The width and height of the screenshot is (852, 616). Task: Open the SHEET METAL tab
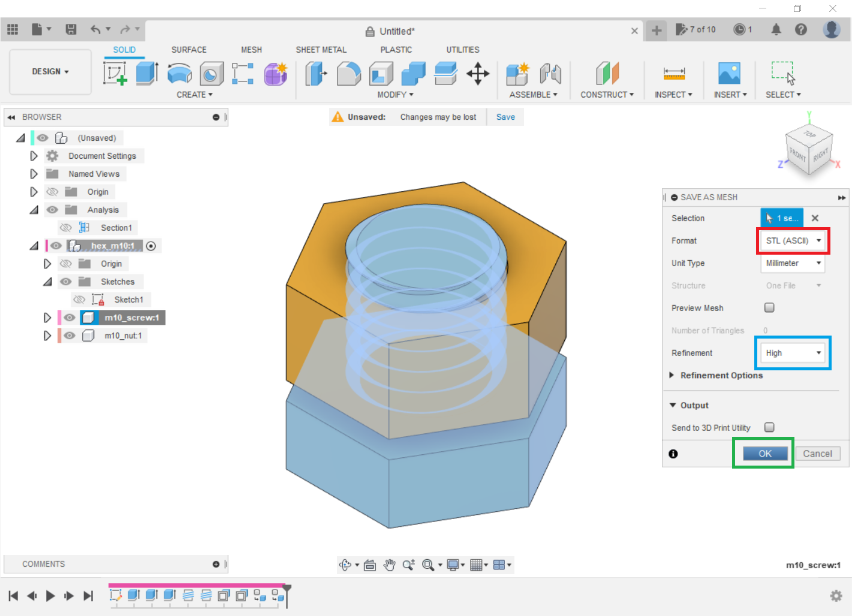click(x=321, y=50)
